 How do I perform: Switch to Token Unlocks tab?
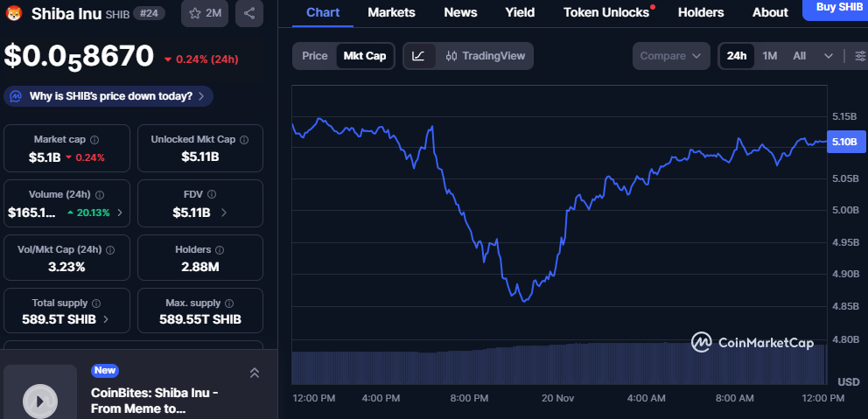tap(607, 12)
